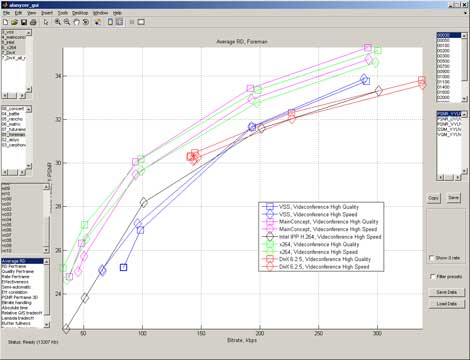
Task: Click the Save floppy disk icon
Action: coord(24,22)
